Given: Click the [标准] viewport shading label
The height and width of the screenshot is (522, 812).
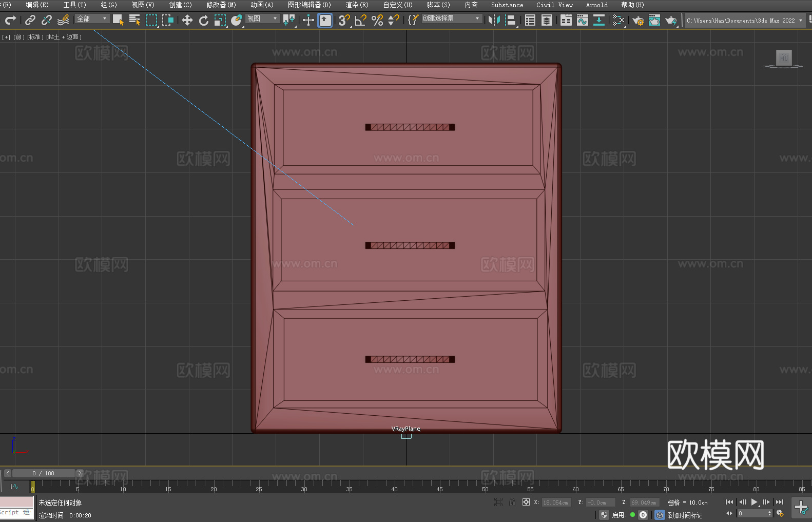Looking at the screenshot, I should [35, 37].
